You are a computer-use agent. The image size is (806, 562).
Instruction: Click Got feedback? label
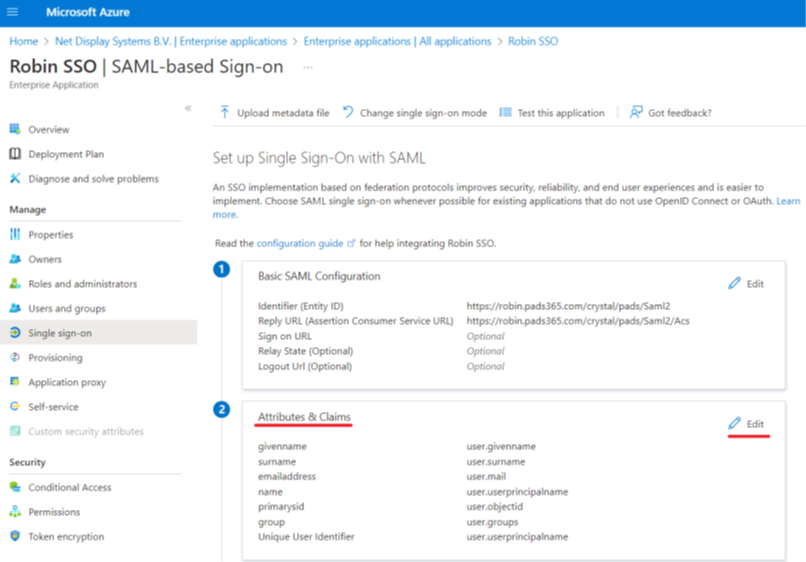[x=680, y=113]
